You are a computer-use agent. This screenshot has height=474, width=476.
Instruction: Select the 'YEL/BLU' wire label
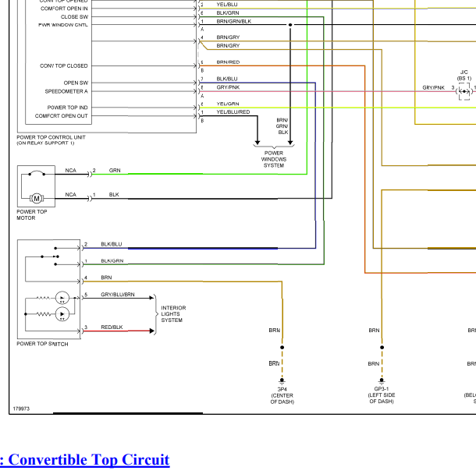227,5
